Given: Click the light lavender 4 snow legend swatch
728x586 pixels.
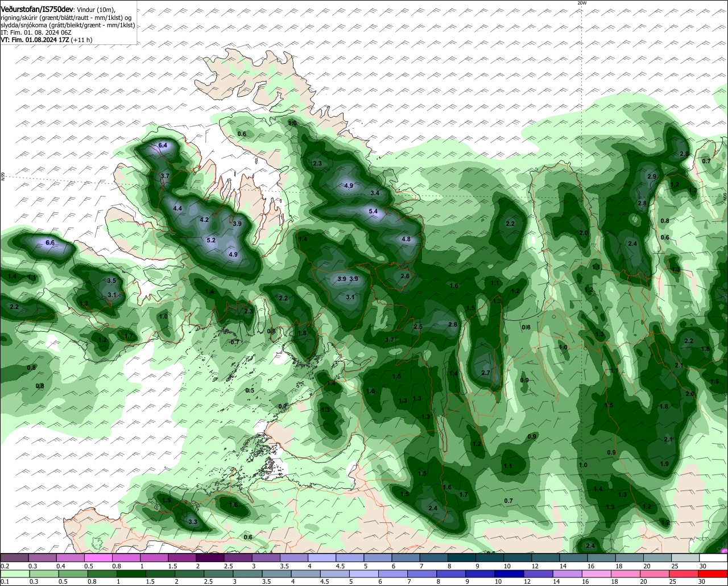Looking at the screenshot, I should [x=322, y=558].
